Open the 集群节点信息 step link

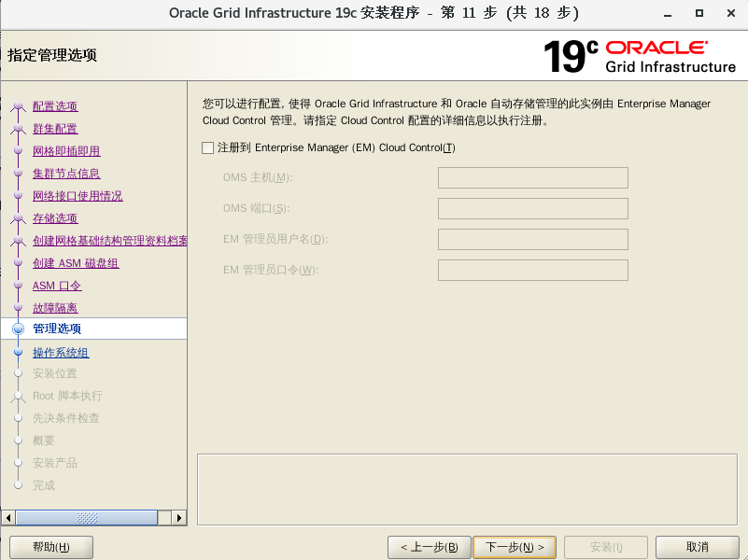[66, 174]
